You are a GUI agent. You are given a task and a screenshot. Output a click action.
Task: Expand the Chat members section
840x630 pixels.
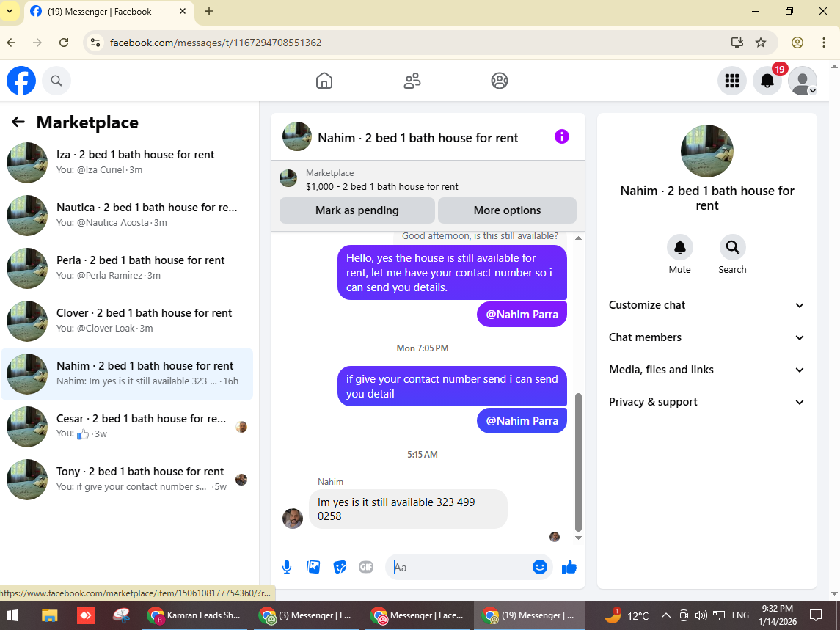coord(706,337)
